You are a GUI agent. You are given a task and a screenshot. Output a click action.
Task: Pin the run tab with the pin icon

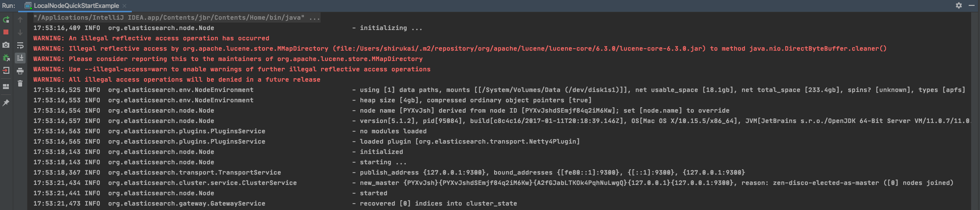(6, 103)
